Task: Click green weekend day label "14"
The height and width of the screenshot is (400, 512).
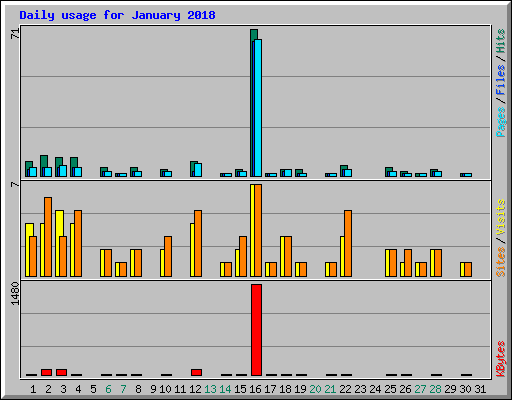Action: [x=225, y=389]
